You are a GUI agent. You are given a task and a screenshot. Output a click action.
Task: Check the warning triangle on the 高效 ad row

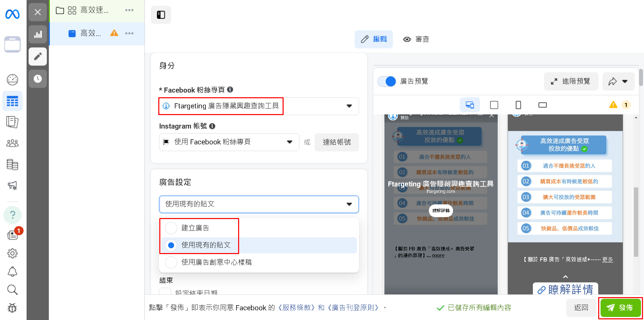[114, 33]
